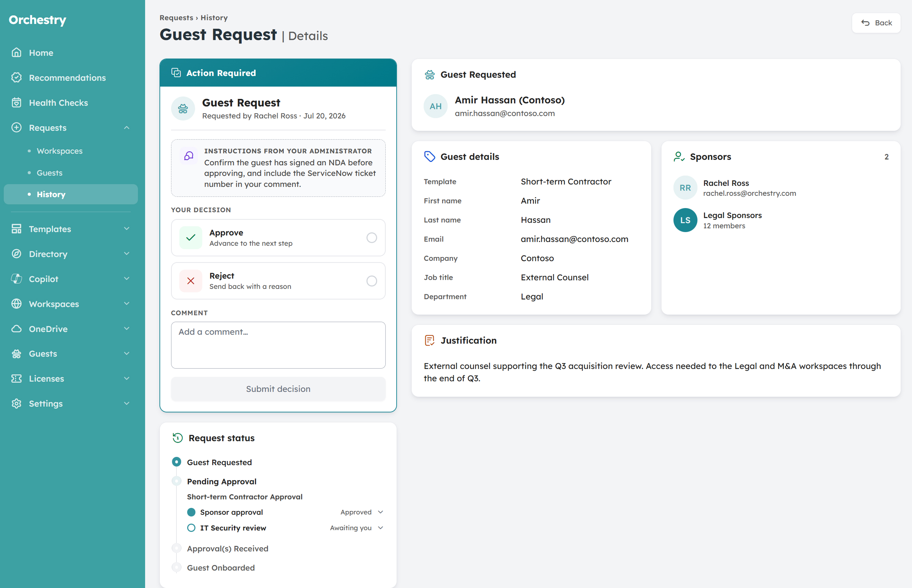Image resolution: width=912 pixels, height=588 pixels.
Task: Click the Add a comment text box
Action: coord(278,345)
